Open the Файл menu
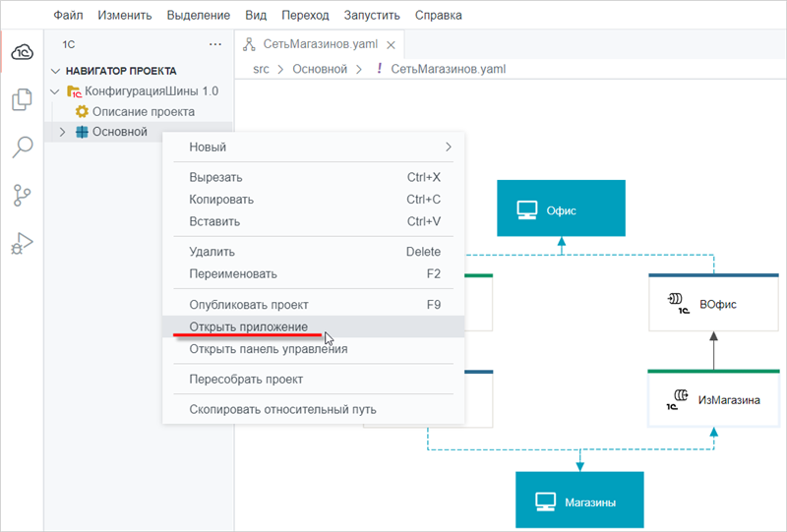The width and height of the screenshot is (787, 532). (x=68, y=15)
